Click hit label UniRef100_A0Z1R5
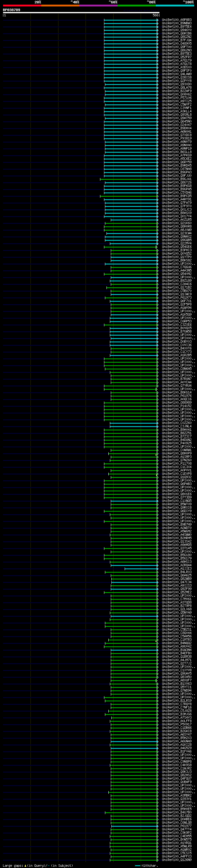197x868 pixels. tap(176, 220)
